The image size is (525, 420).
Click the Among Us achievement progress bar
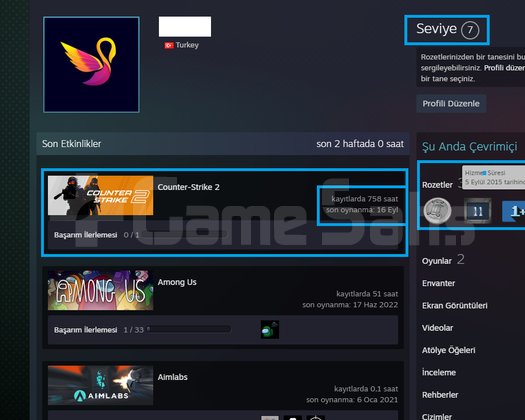point(189,330)
